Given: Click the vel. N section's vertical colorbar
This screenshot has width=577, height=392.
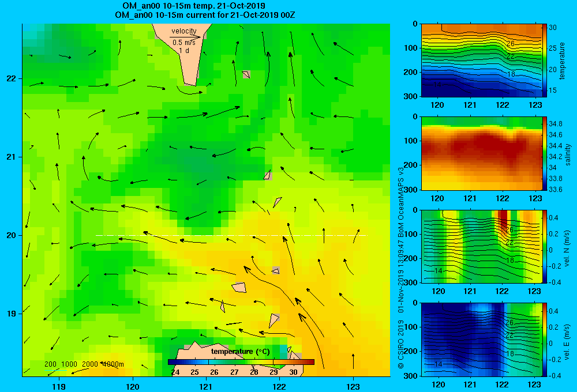Looking at the screenshot, I should click(545, 246).
